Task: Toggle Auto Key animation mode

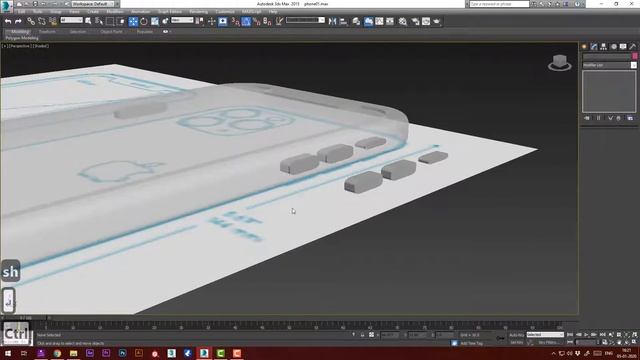Action: click(516, 335)
